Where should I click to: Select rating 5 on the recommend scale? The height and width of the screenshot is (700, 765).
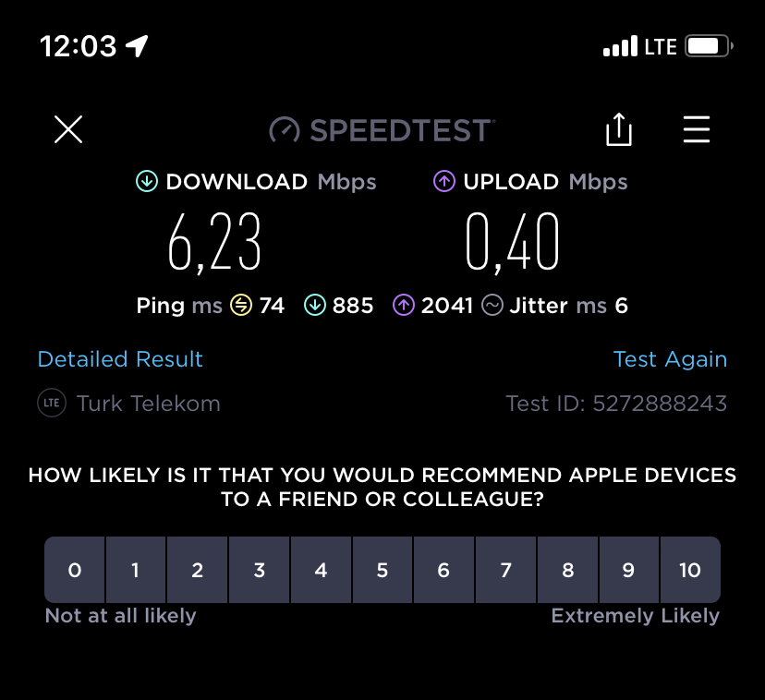[x=382, y=570]
